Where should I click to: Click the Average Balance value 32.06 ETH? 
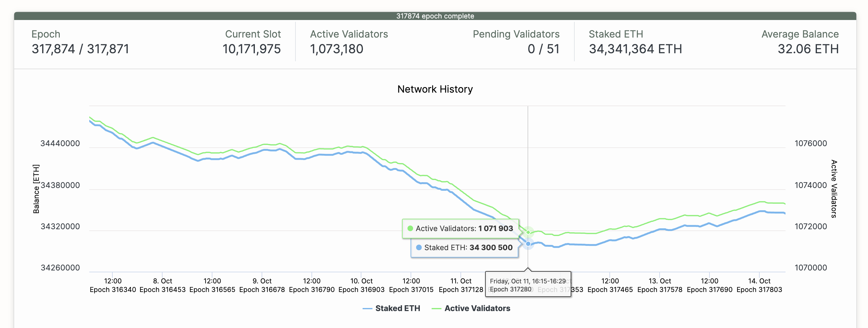point(808,49)
